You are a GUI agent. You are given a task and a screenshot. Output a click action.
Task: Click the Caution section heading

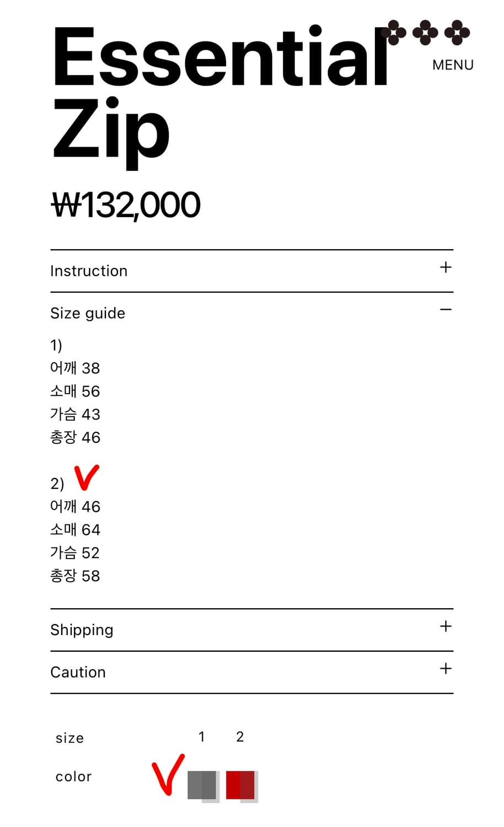click(78, 672)
